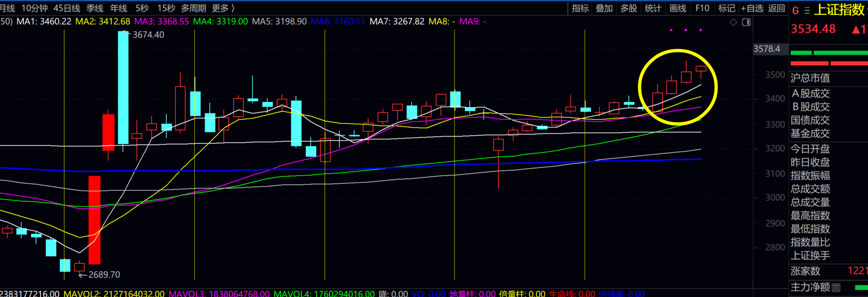Click the 多股 multi-stock button

[629, 8]
